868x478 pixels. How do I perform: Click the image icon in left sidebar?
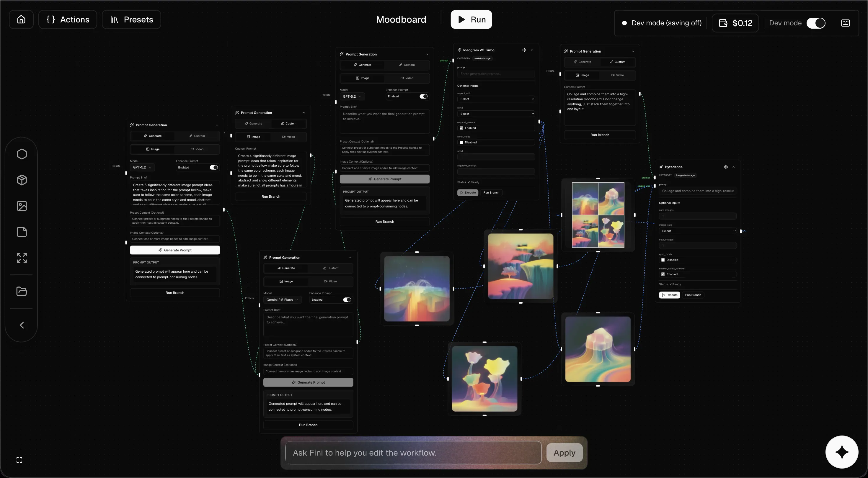22,206
